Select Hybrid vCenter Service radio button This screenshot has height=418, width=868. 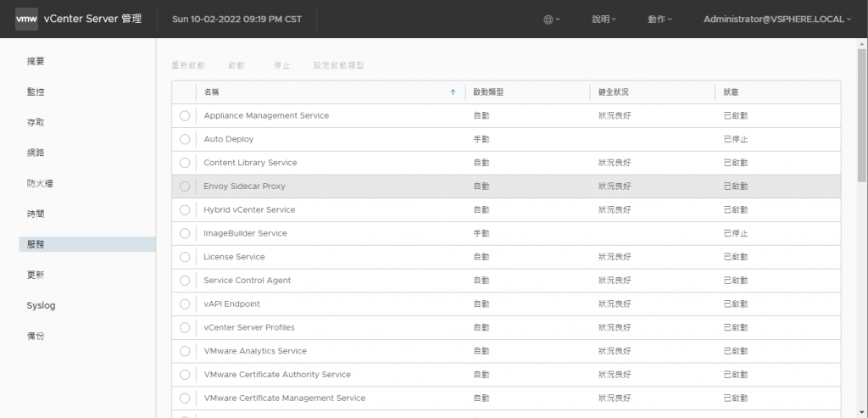[185, 209]
